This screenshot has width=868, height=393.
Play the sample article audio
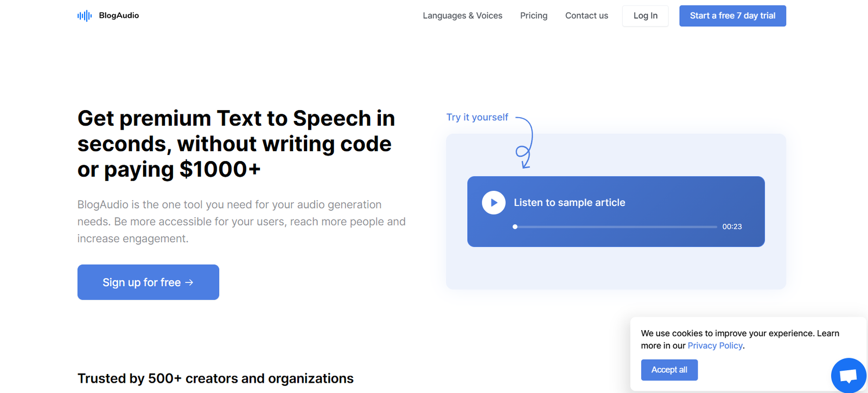pyautogui.click(x=494, y=203)
